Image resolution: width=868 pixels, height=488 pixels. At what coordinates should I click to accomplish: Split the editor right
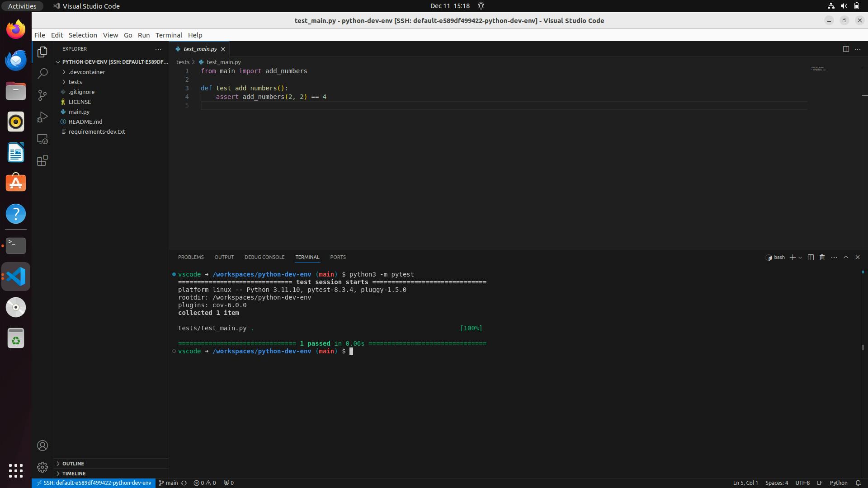coord(846,49)
